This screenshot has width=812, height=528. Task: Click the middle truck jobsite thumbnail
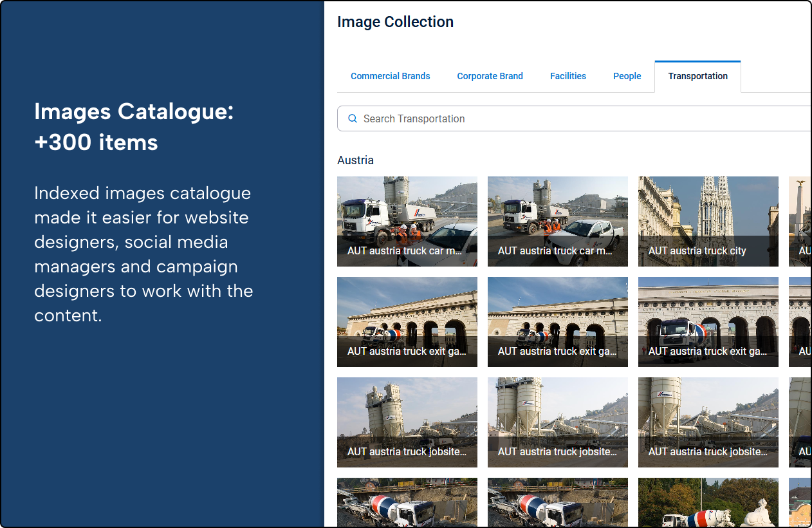[557, 422]
